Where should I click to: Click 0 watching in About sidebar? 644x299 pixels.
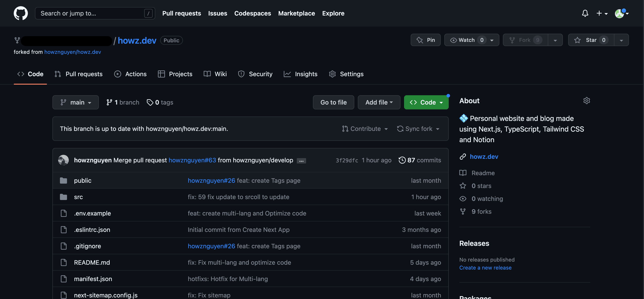tap(481, 199)
